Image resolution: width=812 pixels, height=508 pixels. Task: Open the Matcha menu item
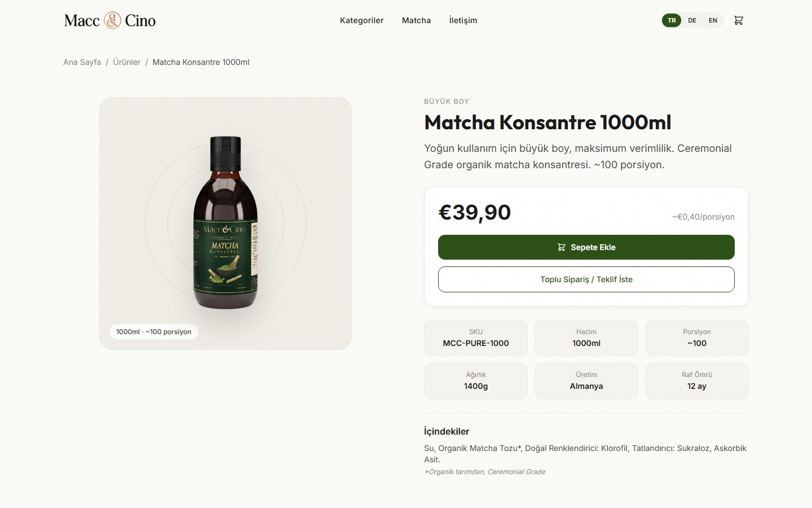[x=416, y=20]
